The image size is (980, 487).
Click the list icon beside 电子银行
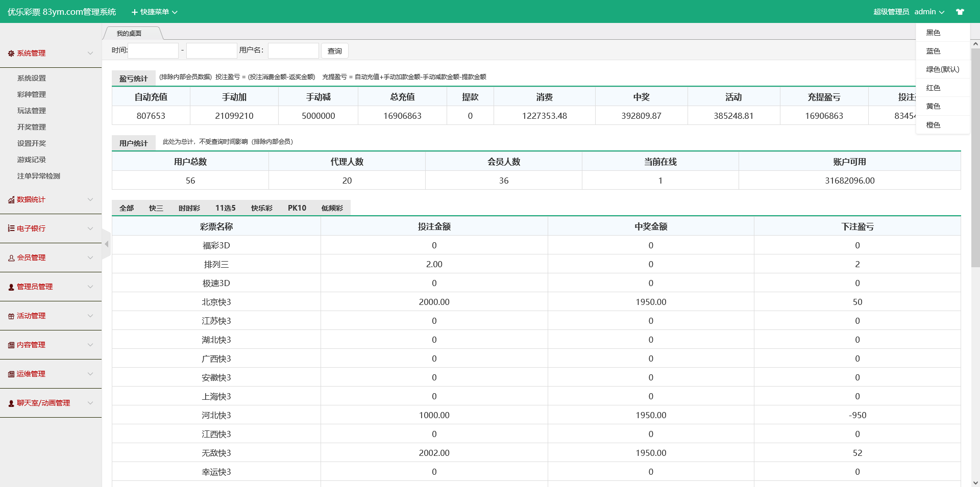coord(11,228)
